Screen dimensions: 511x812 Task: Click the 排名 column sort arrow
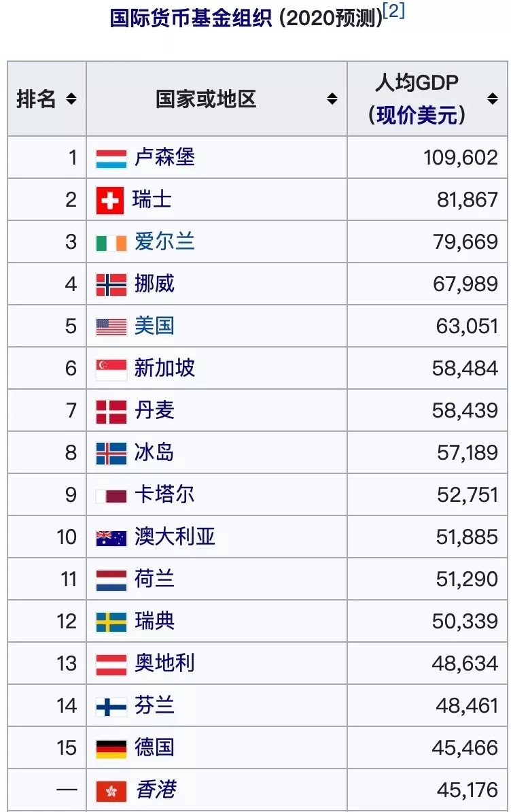(71, 98)
